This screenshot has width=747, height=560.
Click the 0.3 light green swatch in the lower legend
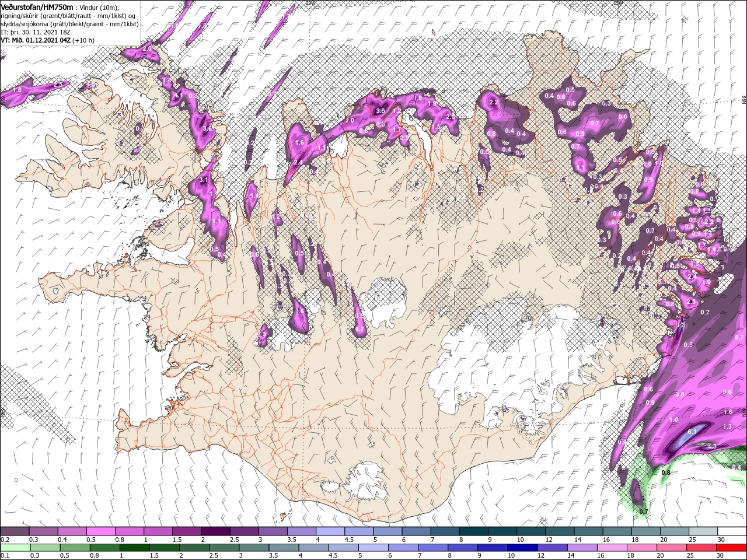click(x=45, y=547)
